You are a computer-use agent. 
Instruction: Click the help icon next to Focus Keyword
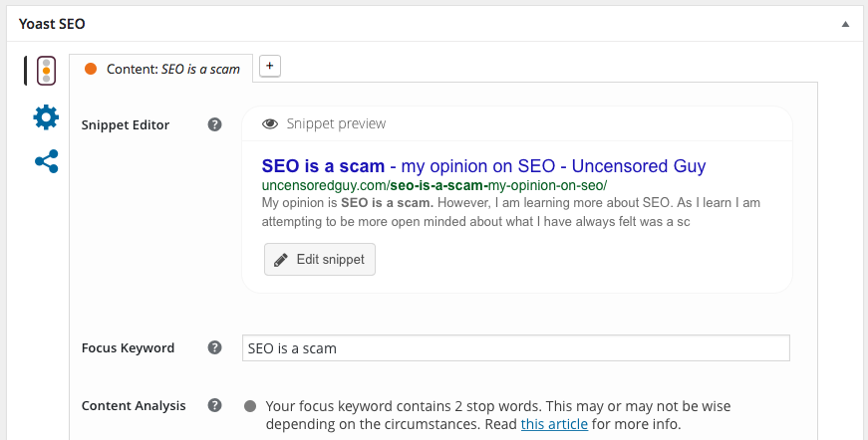pyautogui.click(x=215, y=347)
